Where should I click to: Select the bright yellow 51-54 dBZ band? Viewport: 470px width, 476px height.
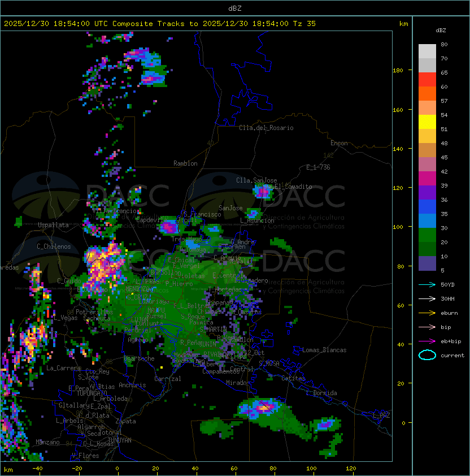coord(427,122)
